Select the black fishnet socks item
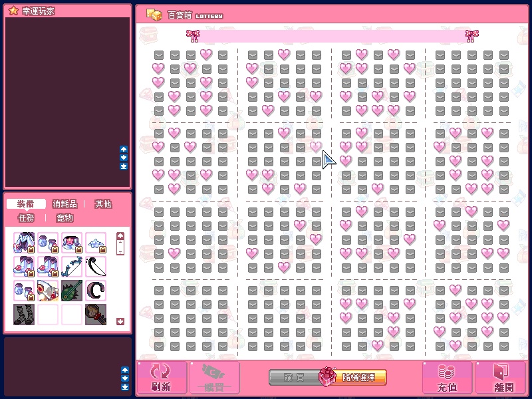532x399 pixels. (x=24, y=315)
